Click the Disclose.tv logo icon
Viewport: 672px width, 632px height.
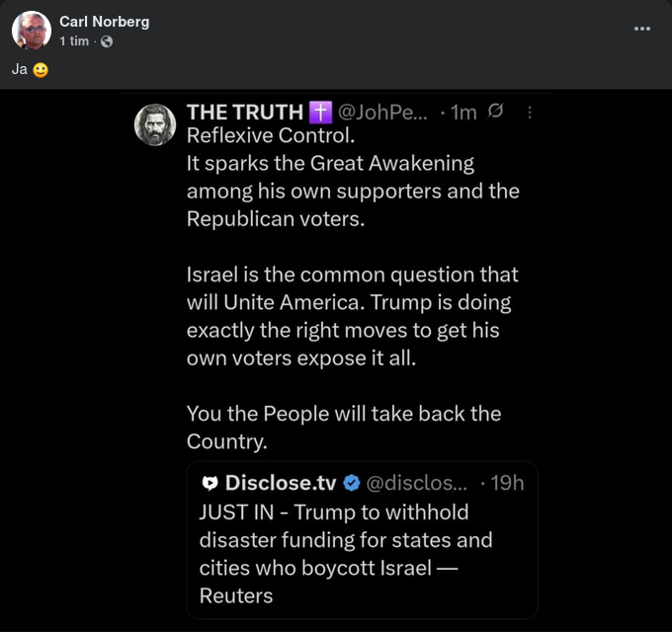tap(210, 483)
